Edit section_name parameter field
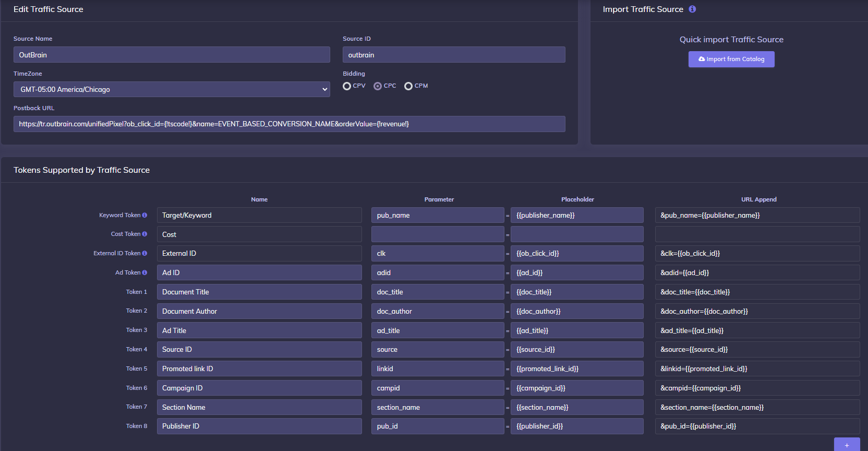868x451 pixels. [438, 407]
